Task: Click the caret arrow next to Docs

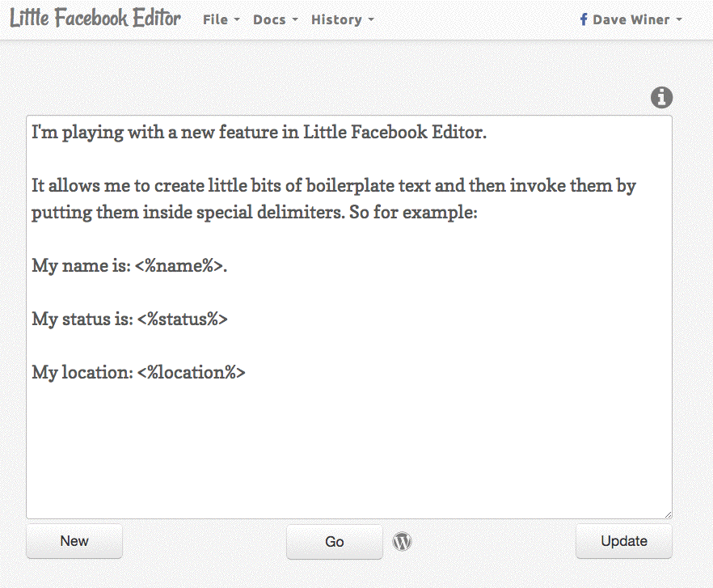Action: pyautogui.click(x=295, y=20)
